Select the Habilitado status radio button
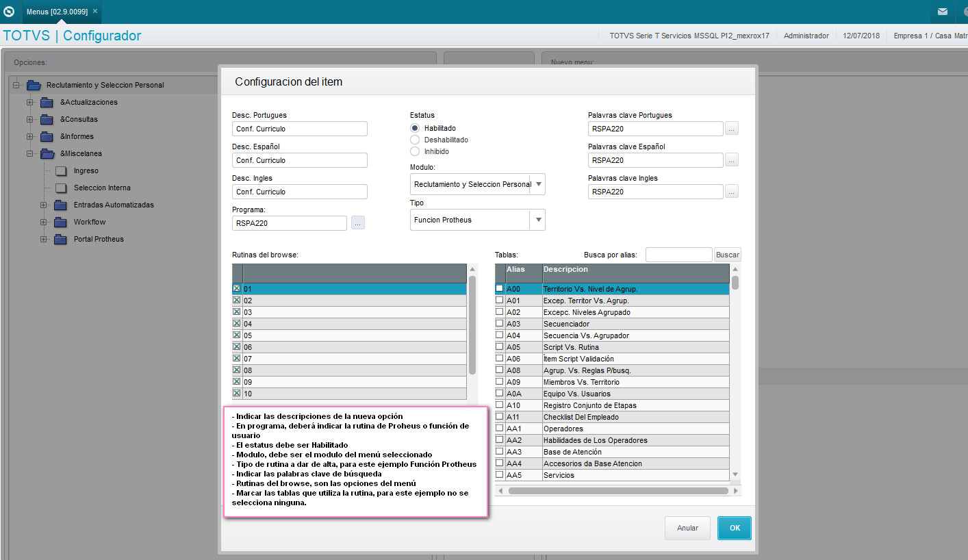The image size is (968, 560). coord(415,128)
